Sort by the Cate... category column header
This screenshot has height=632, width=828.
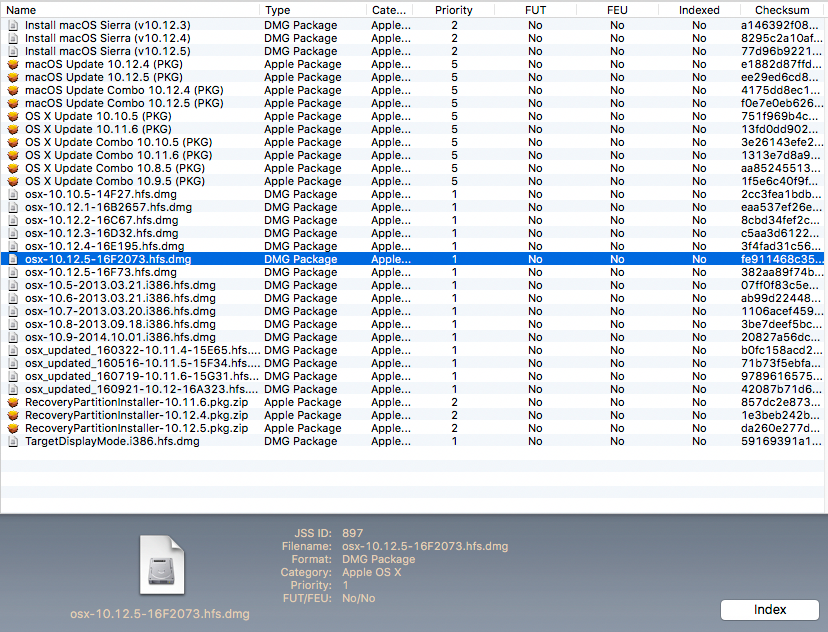pos(389,10)
